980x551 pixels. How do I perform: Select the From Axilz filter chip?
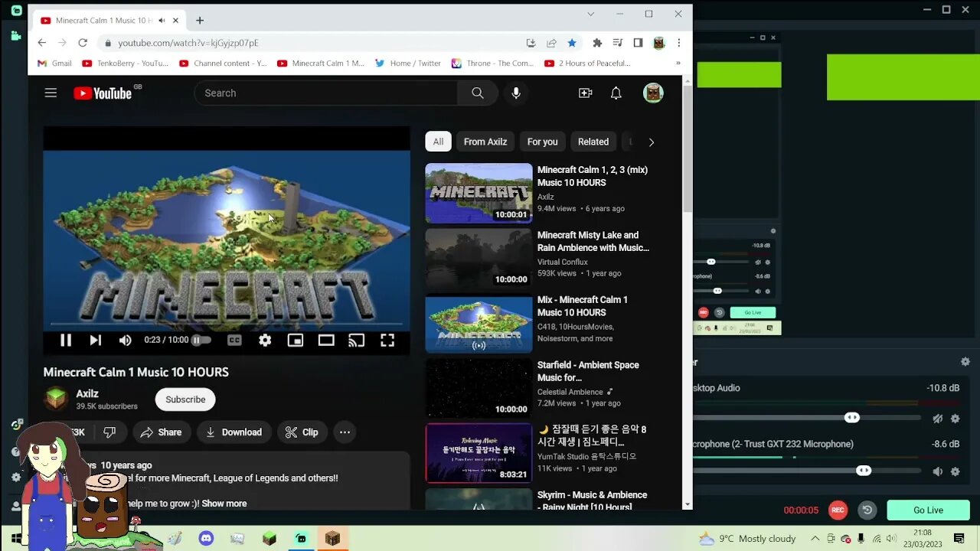485,142
